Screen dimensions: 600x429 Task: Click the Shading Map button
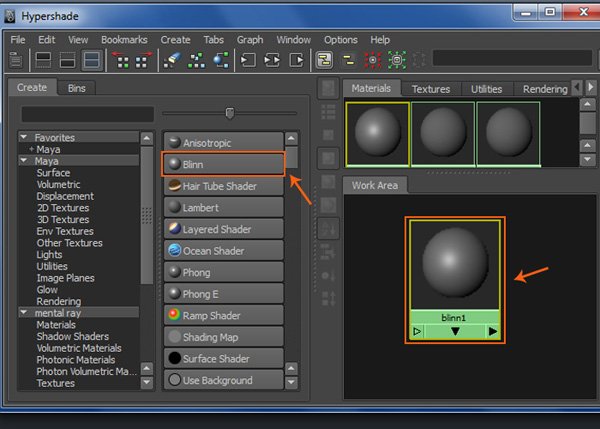coord(223,337)
